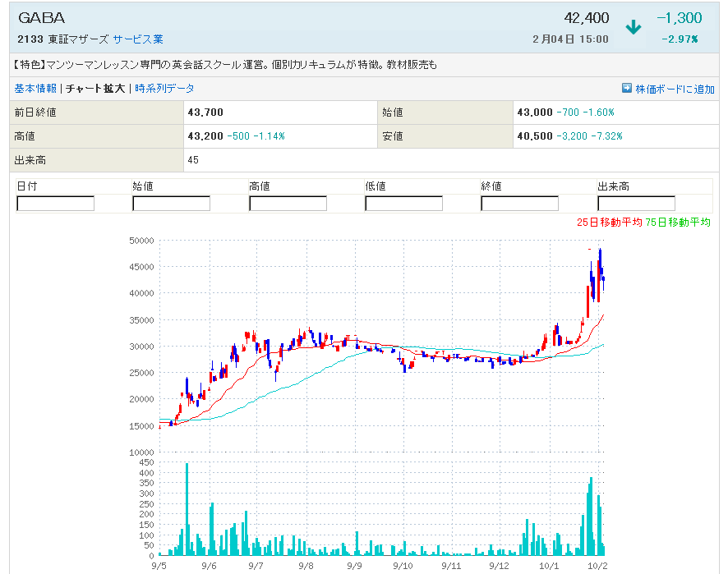Open the サービス業 sector link
Image resolution: width=728 pixels, height=574 pixels.
click(138, 39)
